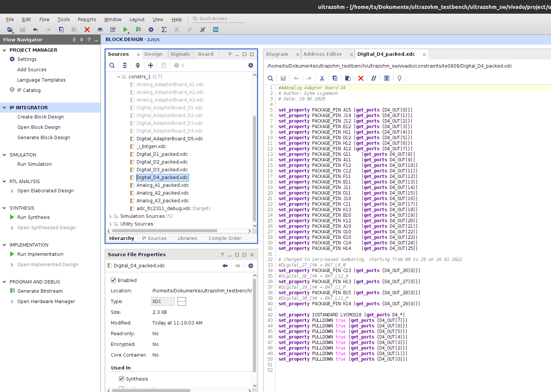Add sources with plus icon in Sources panel
551x392 pixels.
coord(151,65)
